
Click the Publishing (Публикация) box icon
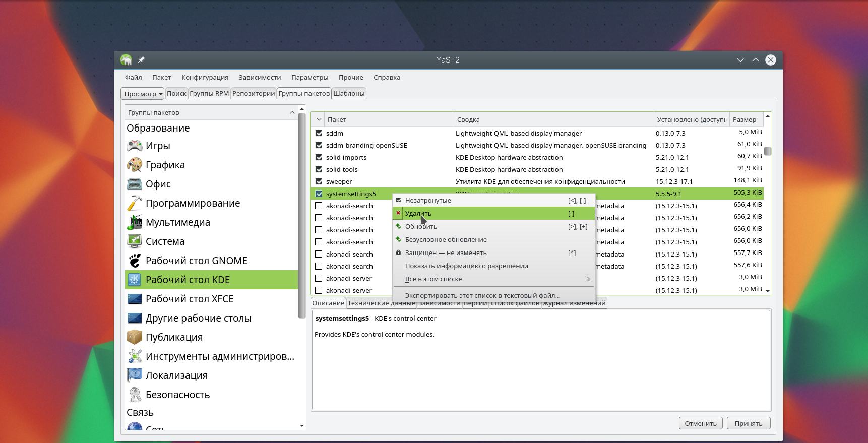coord(135,337)
